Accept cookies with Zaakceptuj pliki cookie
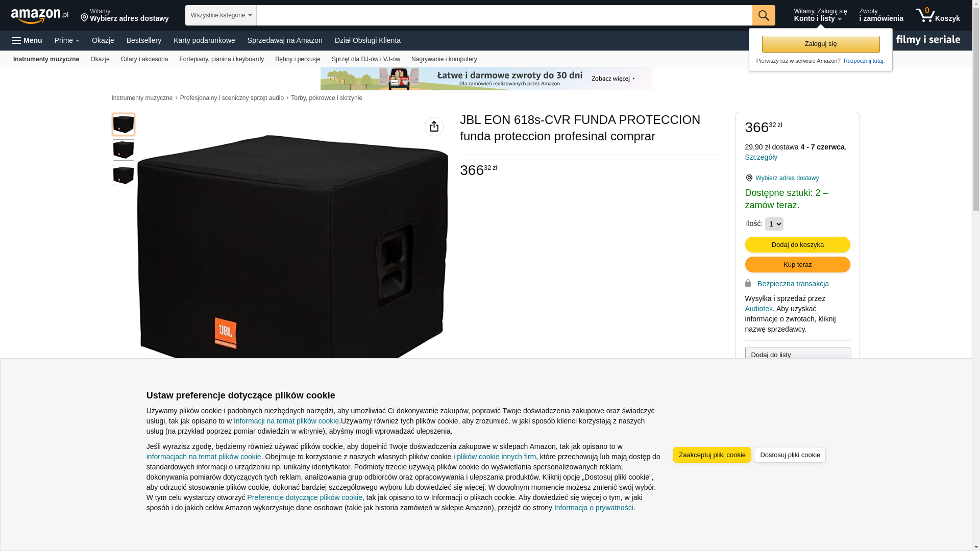This screenshot has width=980, height=551. click(712, 455)
